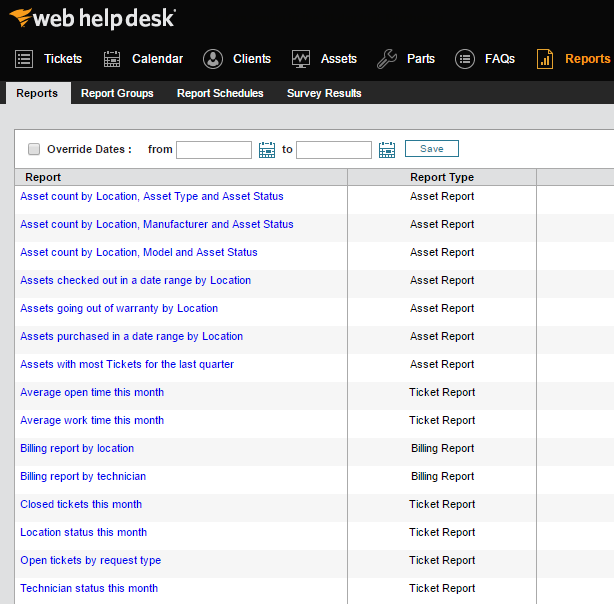The image size is (614, 604).
Task: Open Billing report by technician
Action: coord(83,476)
